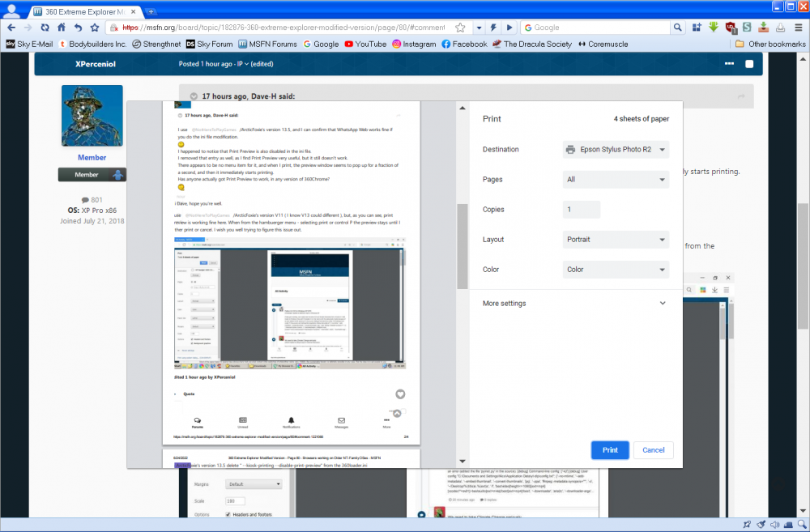The width and height of the screenshot is (810, 532).
Task: Expand the More settings section
Action: pos(575,304)
